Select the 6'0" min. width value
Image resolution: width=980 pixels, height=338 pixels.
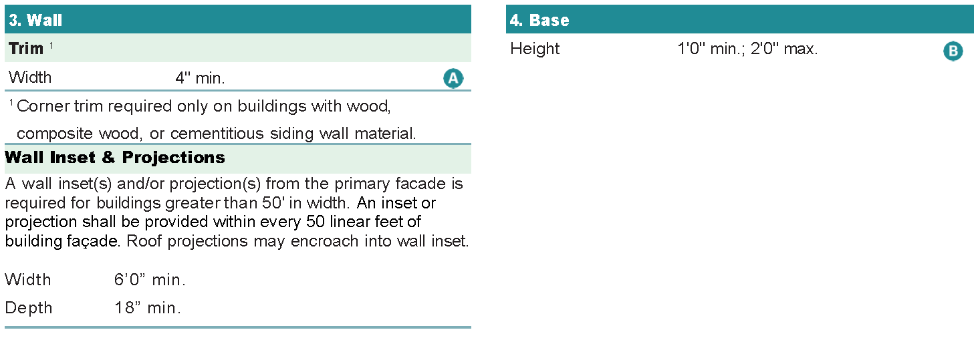(150, 280)
